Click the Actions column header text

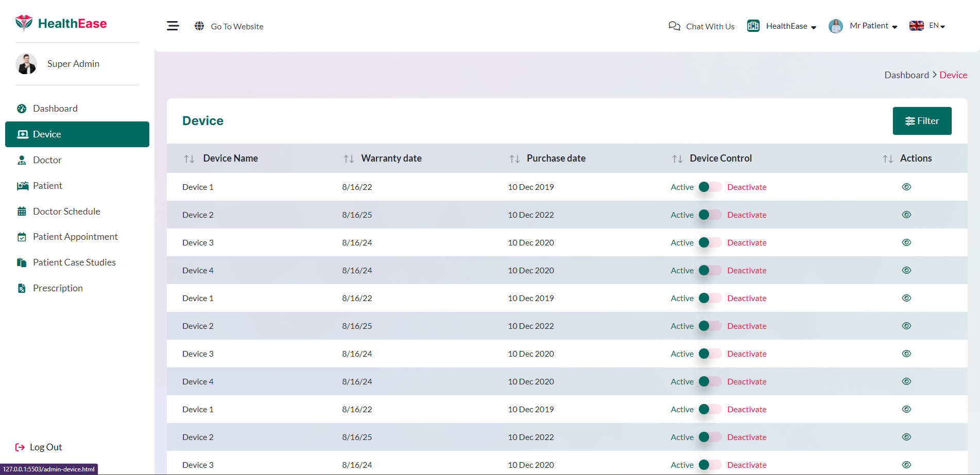click(916, 159)
